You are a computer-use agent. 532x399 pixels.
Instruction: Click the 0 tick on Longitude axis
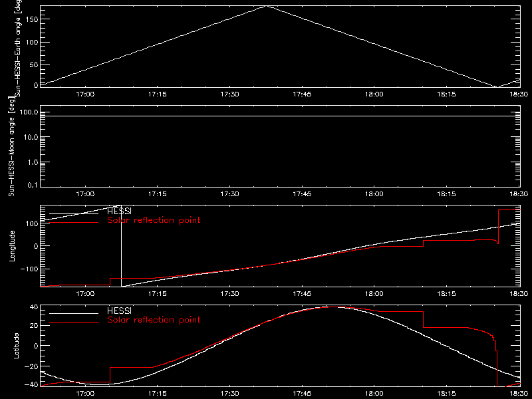coord(36,246)
